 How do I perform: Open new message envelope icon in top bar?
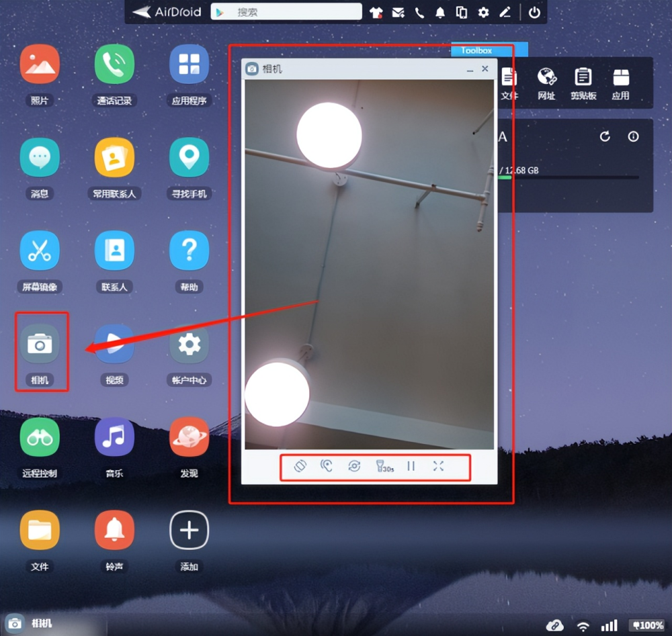tap(398, 12)
